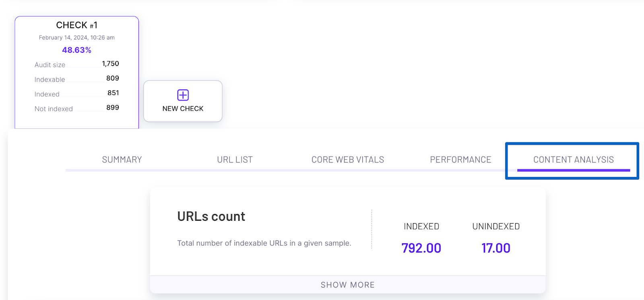Select the PERFORMANCE tab

coord(460,160)
